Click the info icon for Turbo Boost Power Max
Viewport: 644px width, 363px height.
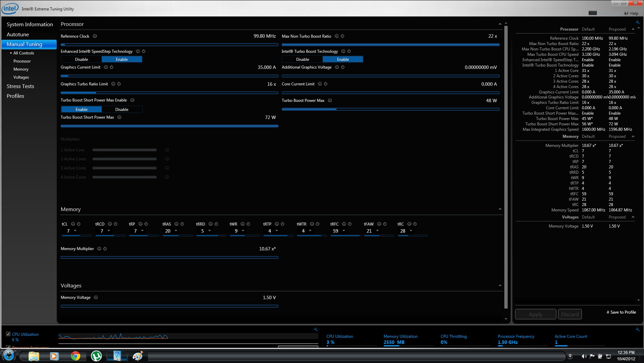coord(330,100)
